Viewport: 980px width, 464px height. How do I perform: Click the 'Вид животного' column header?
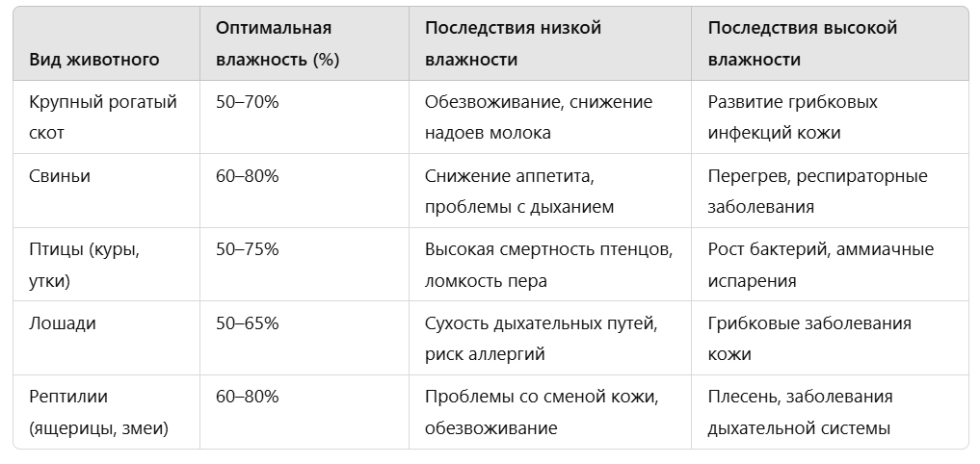(x=93, y=60)
